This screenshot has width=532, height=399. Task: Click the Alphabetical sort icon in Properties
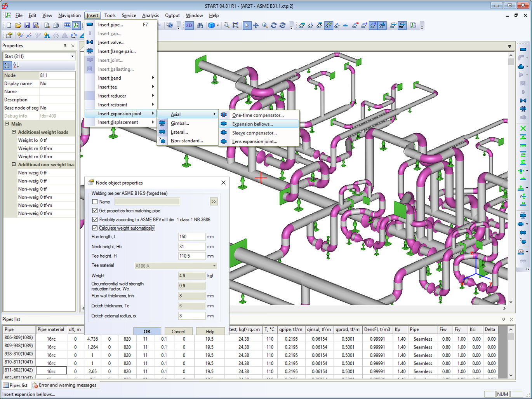tap(16, 65)
